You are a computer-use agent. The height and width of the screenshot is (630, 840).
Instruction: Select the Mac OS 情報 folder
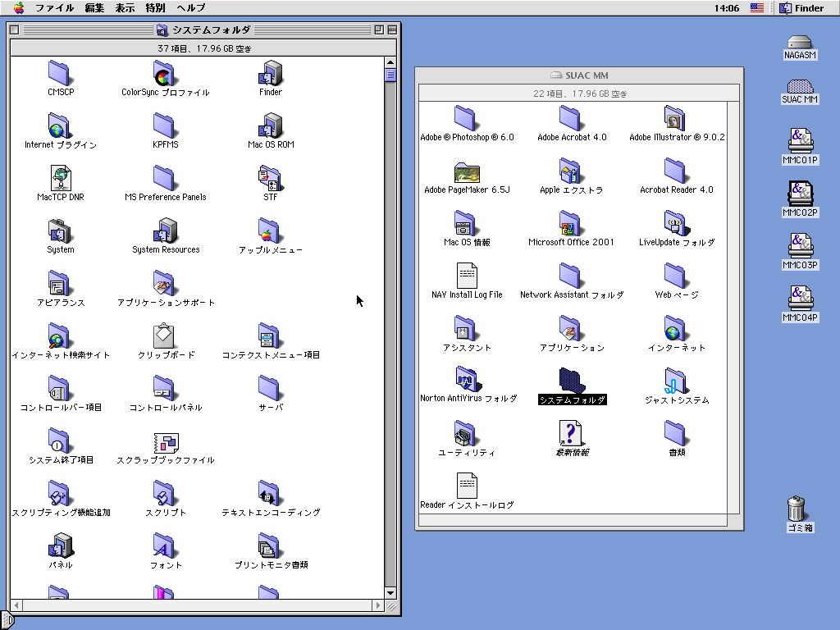point(466,223)
